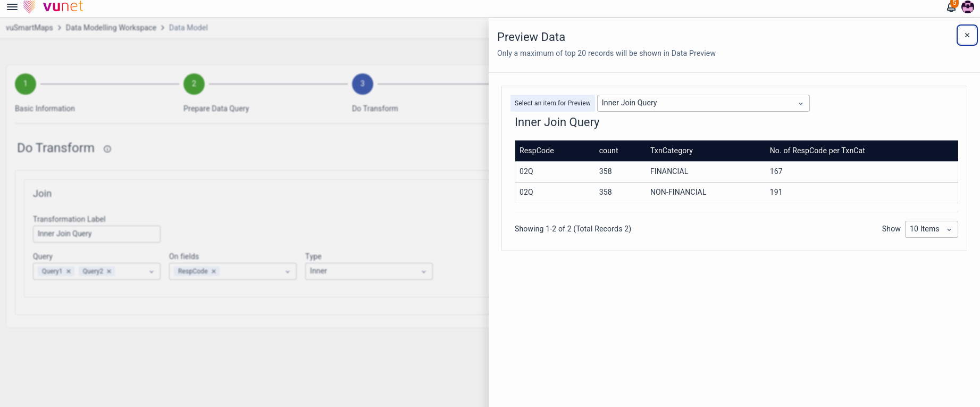Click the RespCode column header
The image size is (980, 407).
(x=537, y=151)
